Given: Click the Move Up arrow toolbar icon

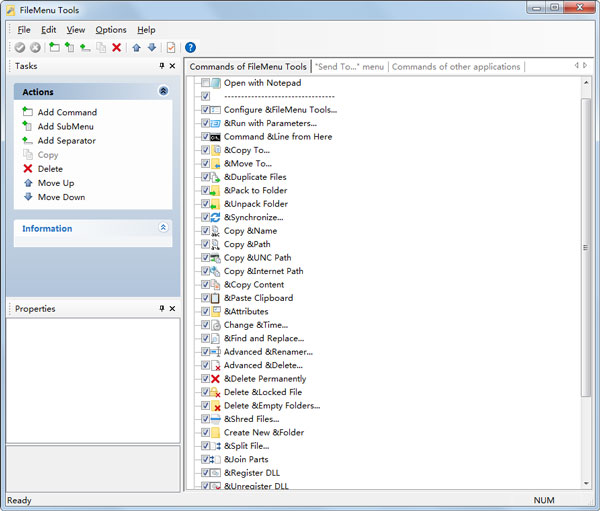Looking at the screenshot, I should pos(136,47).
